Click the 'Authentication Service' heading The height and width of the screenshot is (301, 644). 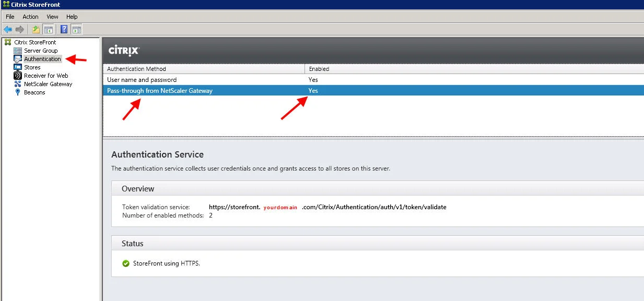157,154
